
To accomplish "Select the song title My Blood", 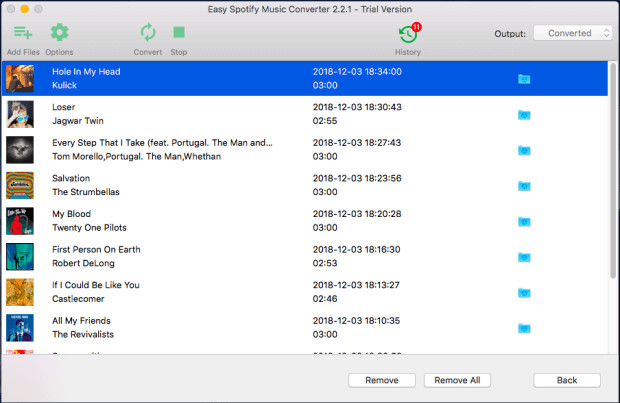I will pos(71,214).
